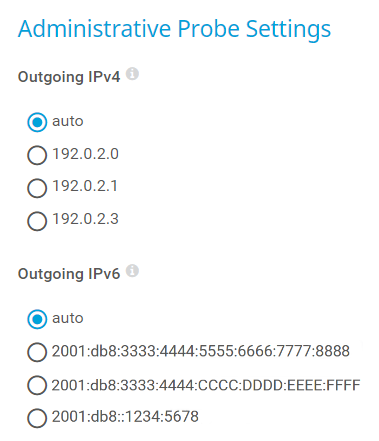Choose the 192.0.2.0 radio circle
Viewport: 379px width, 441px height.
[x=37, y=155]
